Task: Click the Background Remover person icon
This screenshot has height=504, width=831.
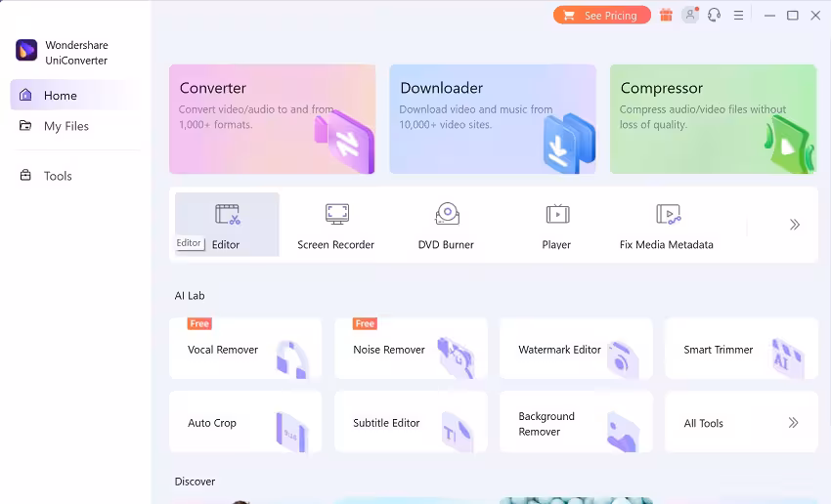Action: 622,432
